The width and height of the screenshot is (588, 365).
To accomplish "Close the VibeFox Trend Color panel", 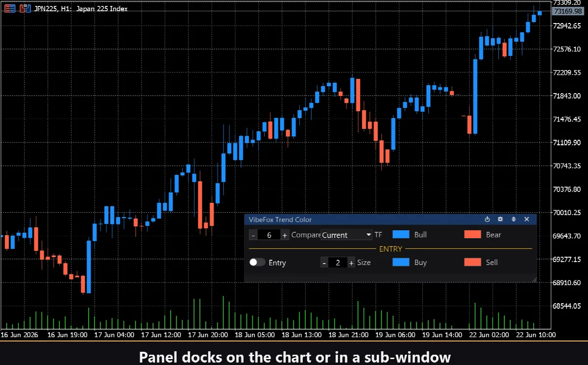I will [x=527, y=219].
